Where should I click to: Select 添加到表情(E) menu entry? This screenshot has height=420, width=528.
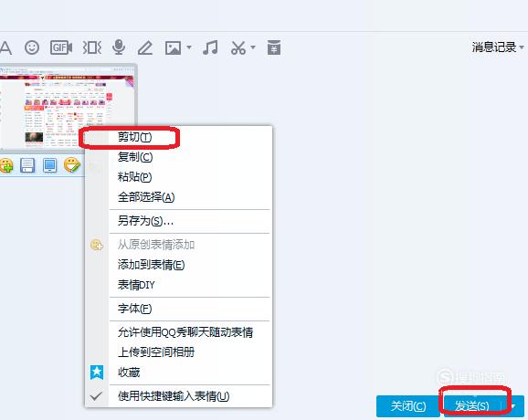(178, 265)
